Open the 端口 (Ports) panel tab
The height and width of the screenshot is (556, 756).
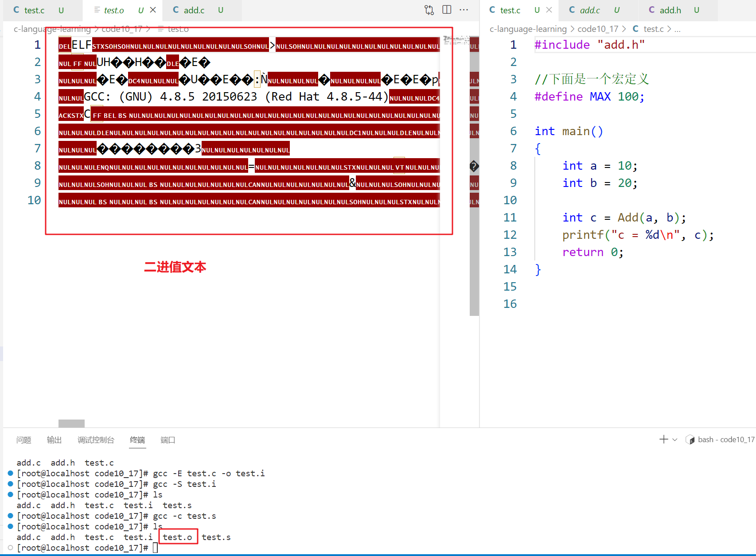point(168,440)
